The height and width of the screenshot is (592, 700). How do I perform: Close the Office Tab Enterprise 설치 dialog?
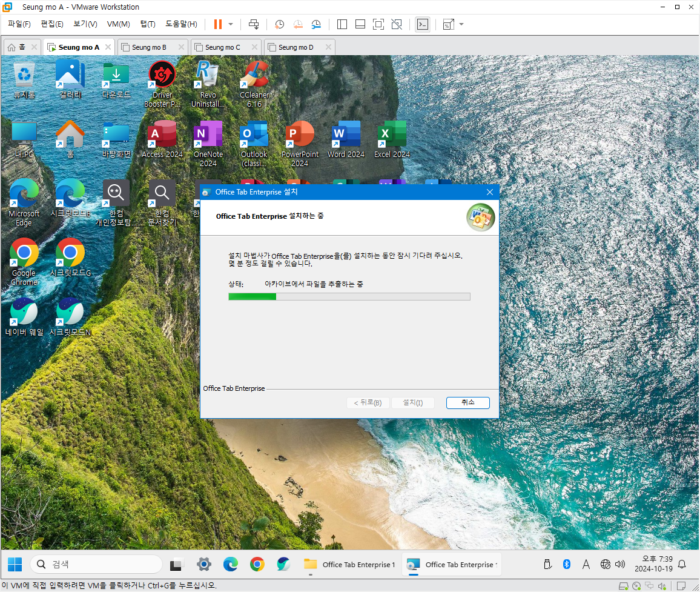pyautogui.click(x=490, y=192)
